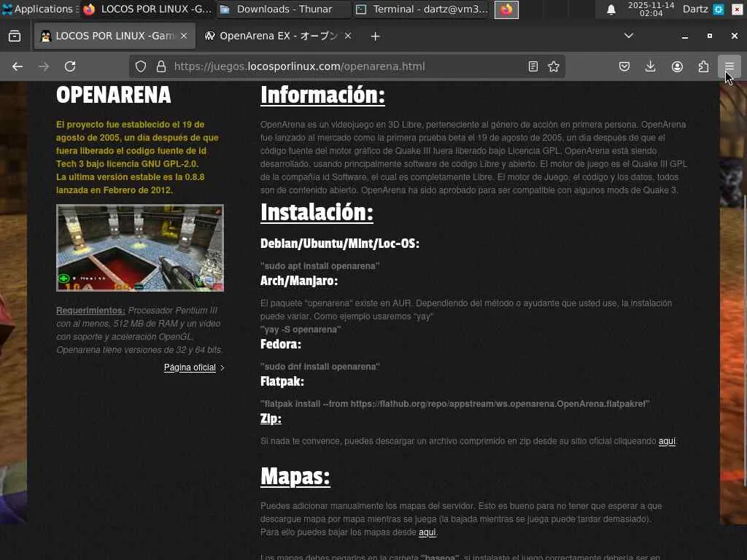Select the Mapas heading
This screenshot has height=560, width=747.
(x=295, y=475)
